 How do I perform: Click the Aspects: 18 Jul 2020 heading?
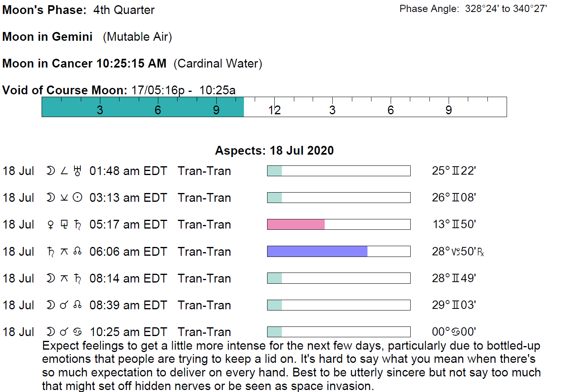pos(274,151)
